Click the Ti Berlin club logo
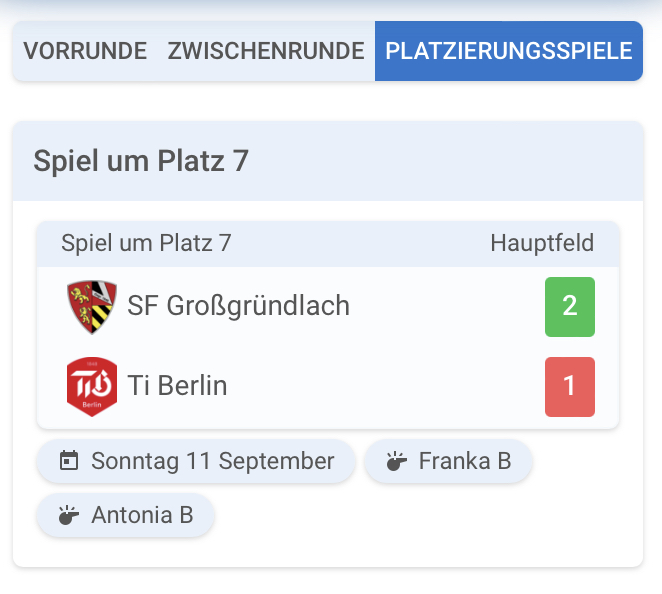 (x=92, y=387)
